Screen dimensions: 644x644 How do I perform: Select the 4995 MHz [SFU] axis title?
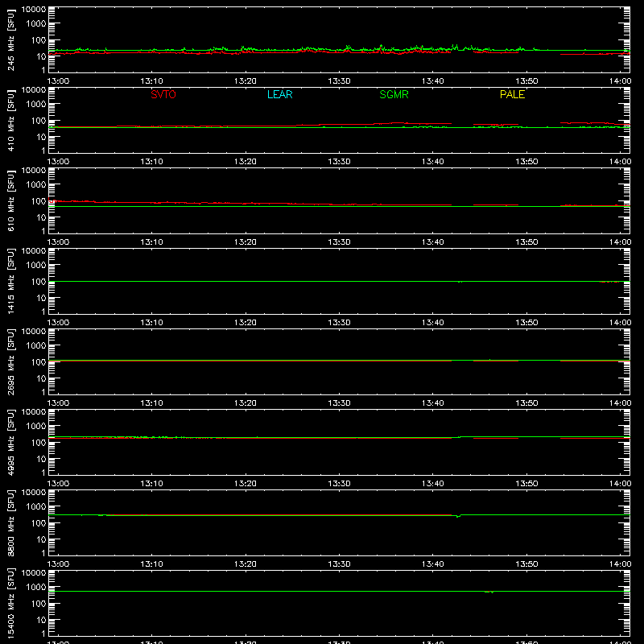10,442
